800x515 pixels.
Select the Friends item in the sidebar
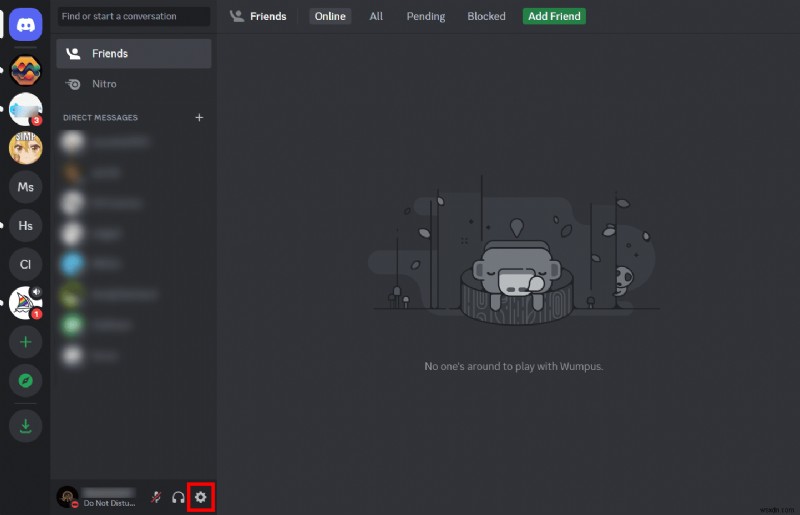(x=134, y=54)
